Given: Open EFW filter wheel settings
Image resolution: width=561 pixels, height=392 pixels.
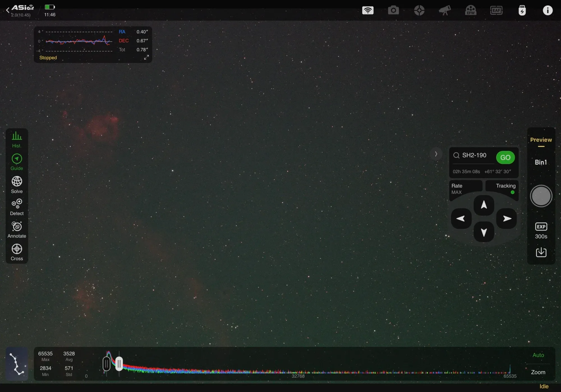Looking at the screenshot, I should pyautogui.click(x=470, y=10).
